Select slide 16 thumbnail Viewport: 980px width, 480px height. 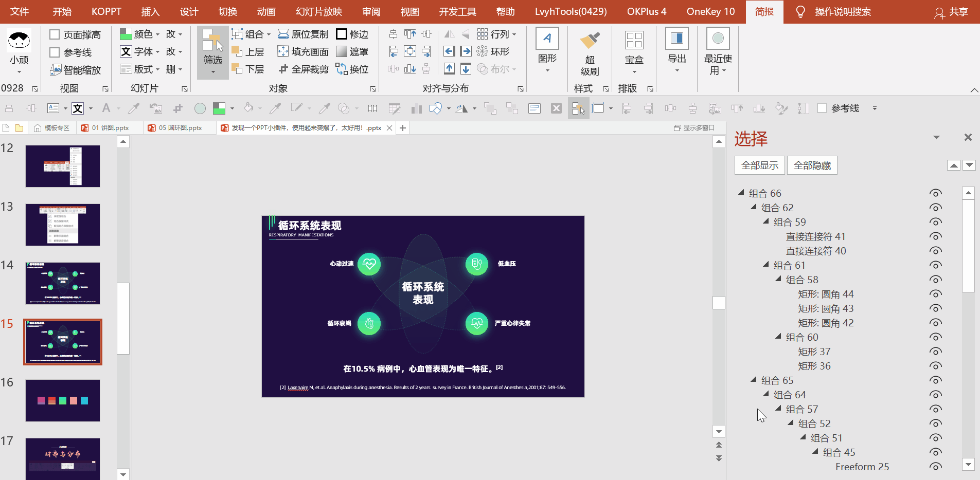(x=63, y=400)
